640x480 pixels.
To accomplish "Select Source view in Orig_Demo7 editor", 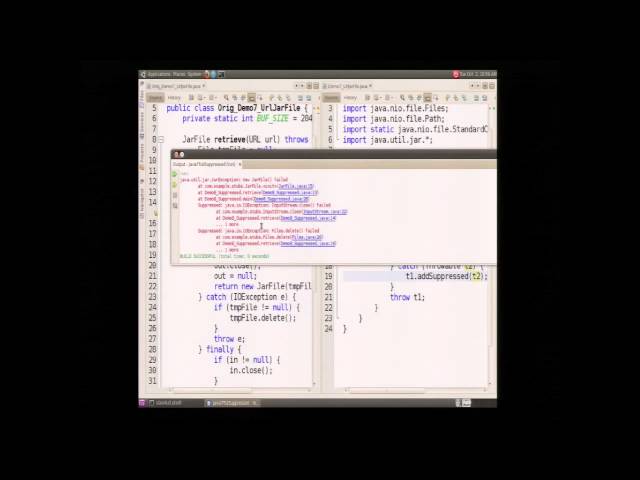I will pos(156,98).
